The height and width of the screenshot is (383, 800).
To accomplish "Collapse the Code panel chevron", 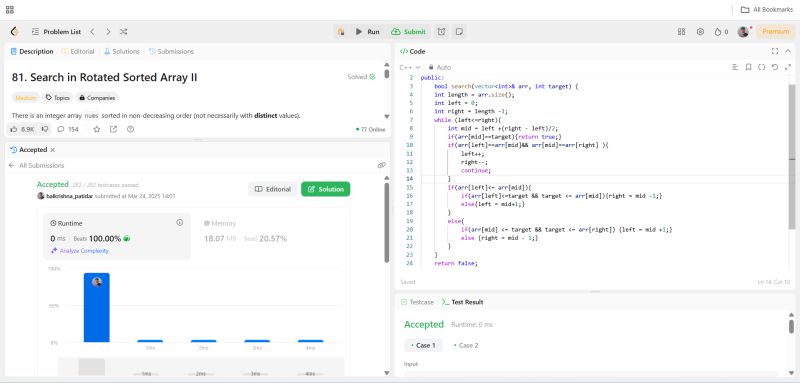I will click(788, 51).
